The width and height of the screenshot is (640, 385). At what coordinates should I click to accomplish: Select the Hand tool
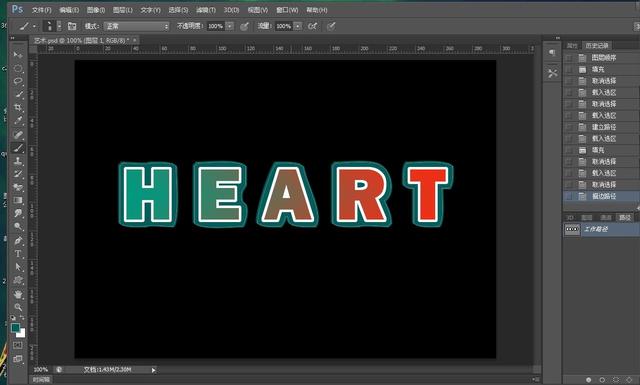[x=18, y=294]
